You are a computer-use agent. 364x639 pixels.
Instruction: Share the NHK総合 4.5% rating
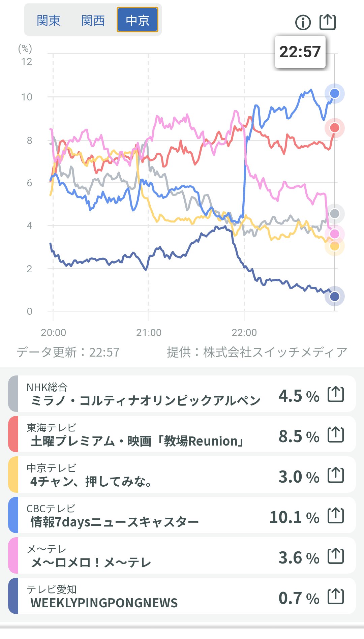click(336, 394)
